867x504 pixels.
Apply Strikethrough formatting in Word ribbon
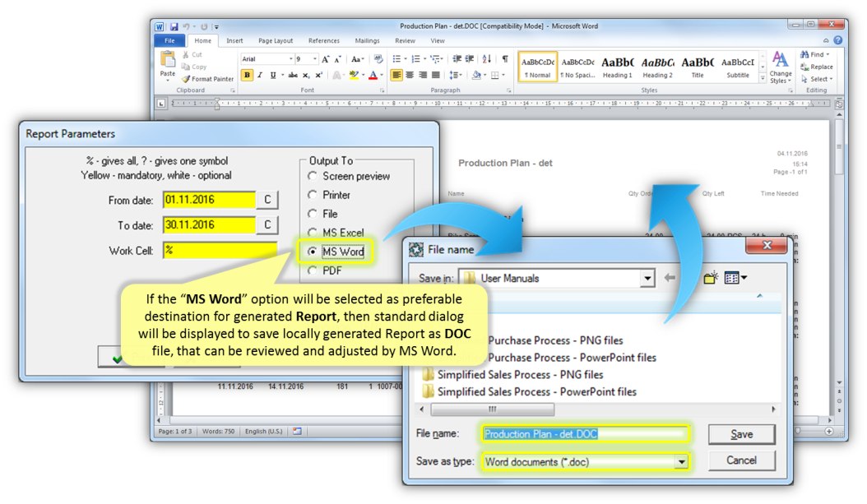293,75
